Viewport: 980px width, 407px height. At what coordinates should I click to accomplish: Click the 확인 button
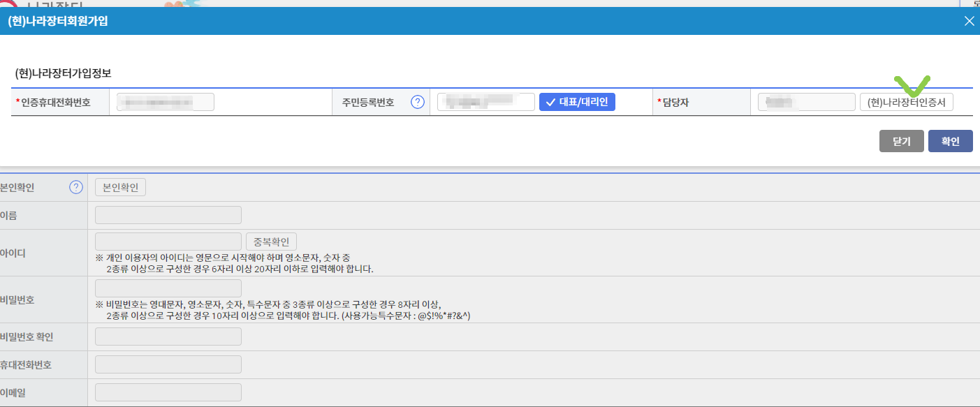point(951,141)
